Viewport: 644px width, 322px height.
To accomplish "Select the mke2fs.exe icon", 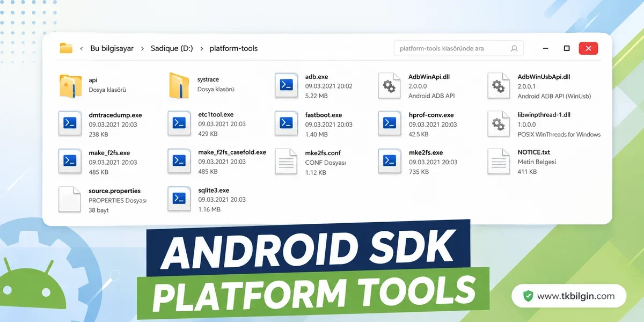I will [x=389, y=161].
